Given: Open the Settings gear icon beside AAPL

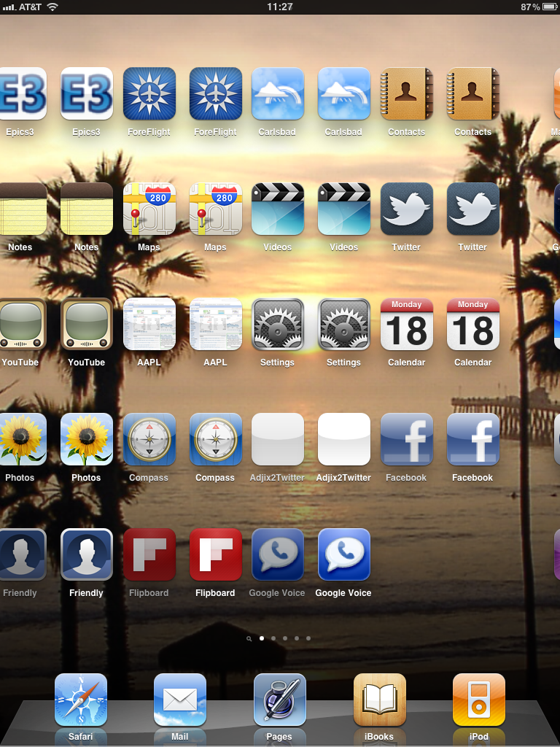Looking at the screenshot, I should (278, 324).
